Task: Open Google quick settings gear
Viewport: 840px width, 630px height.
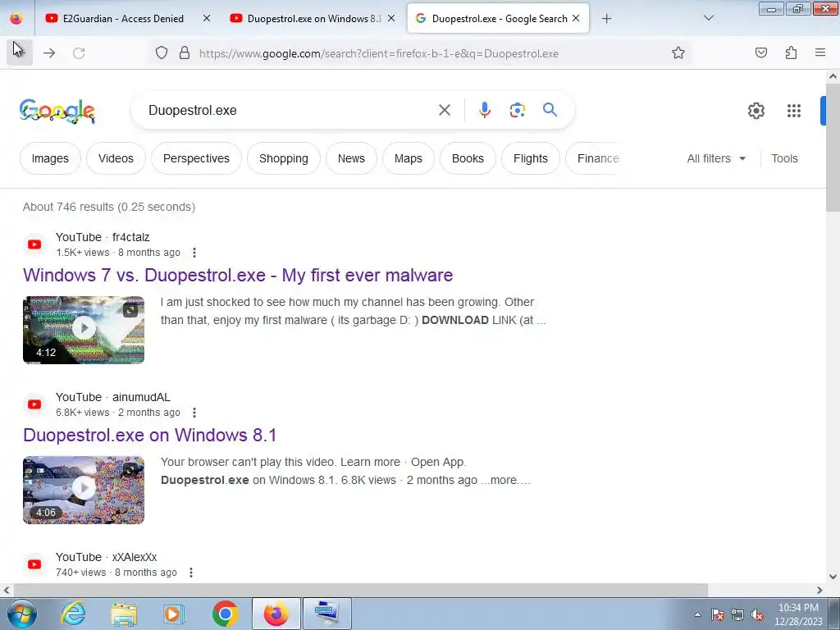Action: pyautogui.click(x=756, y=111)
